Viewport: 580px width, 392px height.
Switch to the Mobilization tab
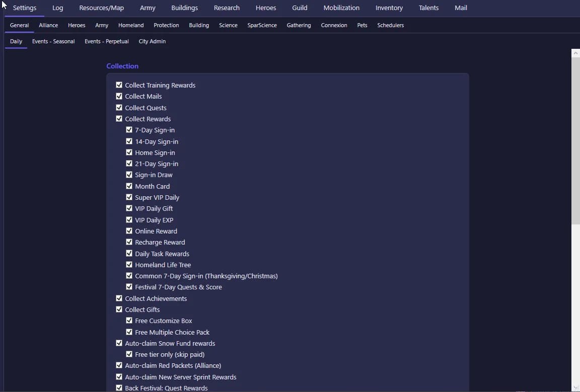(x=341, y=8)
